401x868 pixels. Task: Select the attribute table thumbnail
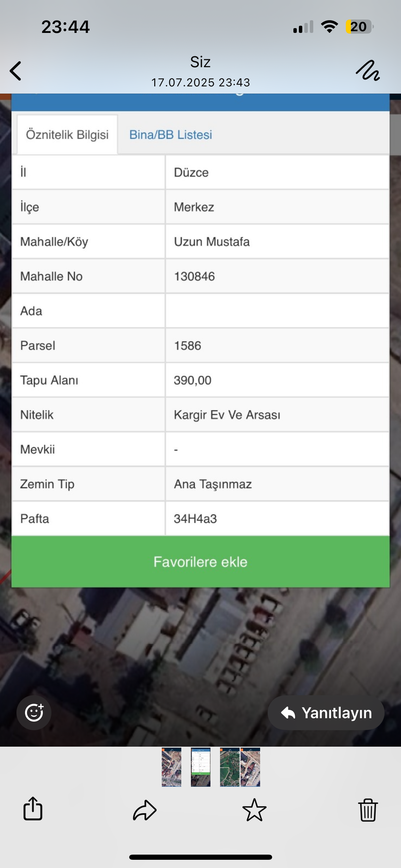[200, 767]
